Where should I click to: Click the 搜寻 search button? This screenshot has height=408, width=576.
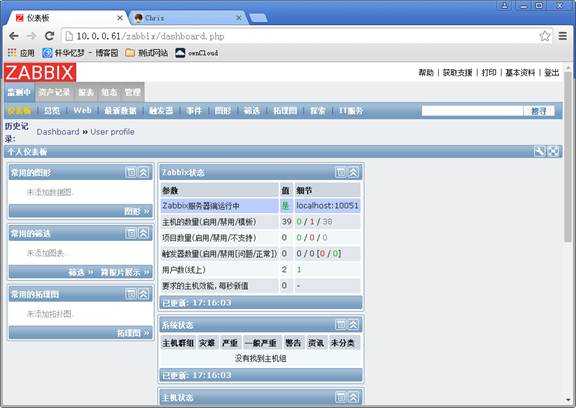[539, 111]
